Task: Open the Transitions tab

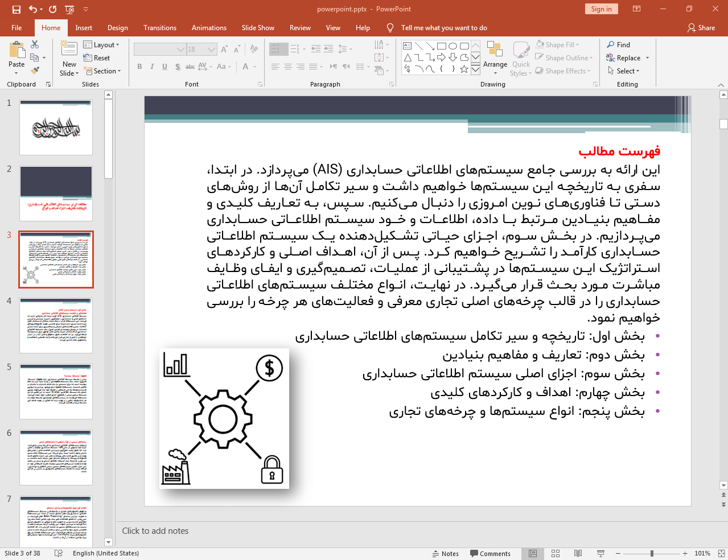Action: [x=160, y=27]
